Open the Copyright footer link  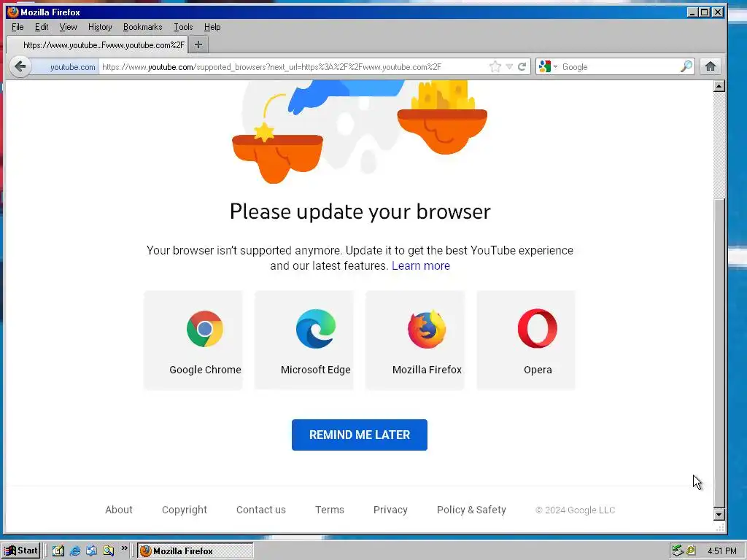pyautogui.click(x=185, y=510)
